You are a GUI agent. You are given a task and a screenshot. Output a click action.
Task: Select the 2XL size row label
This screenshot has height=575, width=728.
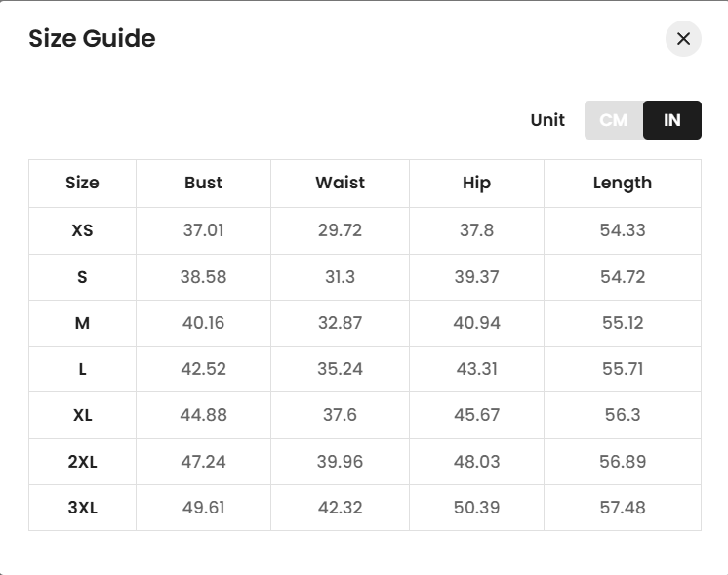[82, 462]
